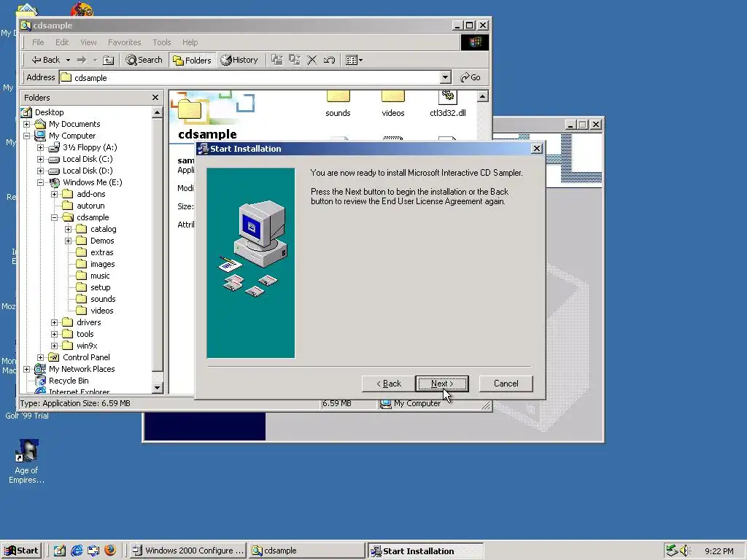Expand the add-ons folder node

[x=54, y=194]
